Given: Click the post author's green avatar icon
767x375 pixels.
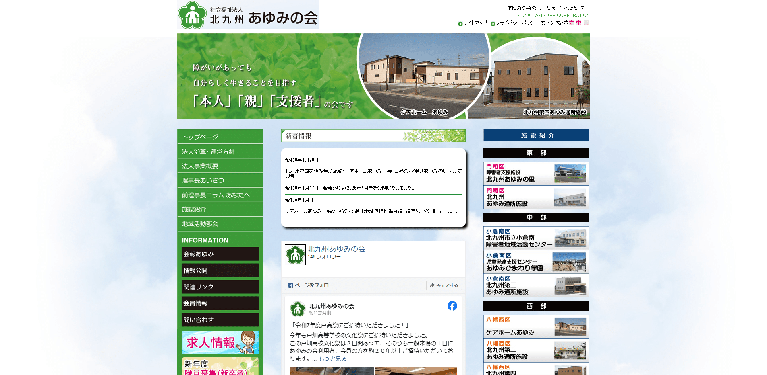Looking at the screenshot, I should pyautogui.click(x=297, y=309).
